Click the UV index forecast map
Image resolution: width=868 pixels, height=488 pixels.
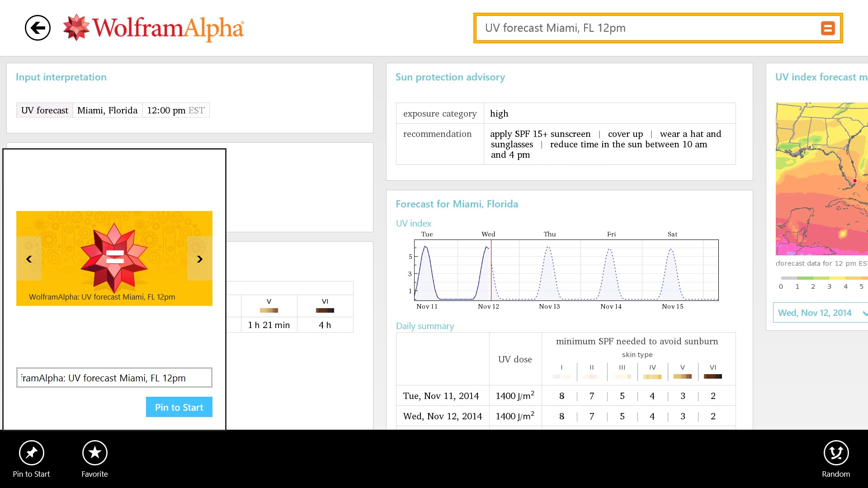(x=821, y=179)
